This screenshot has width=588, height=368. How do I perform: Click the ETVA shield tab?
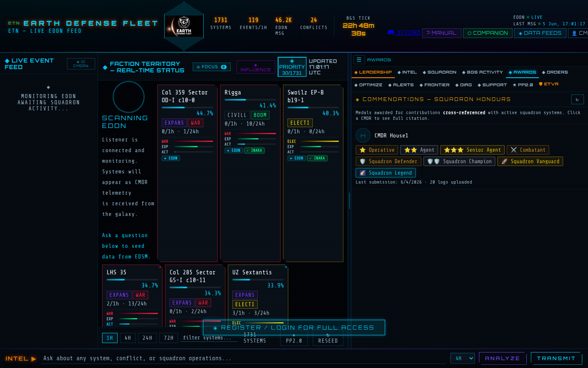tap(549, 84)
